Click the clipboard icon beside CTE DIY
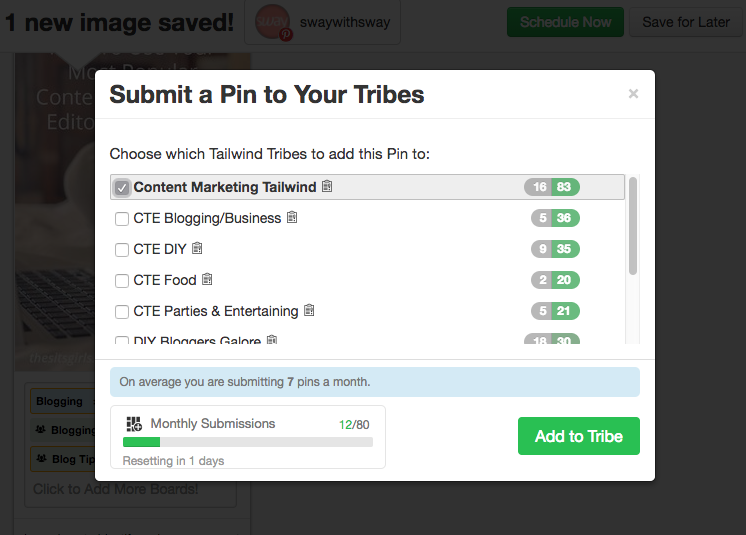This screenshot has height=535, width=746. 197,248
